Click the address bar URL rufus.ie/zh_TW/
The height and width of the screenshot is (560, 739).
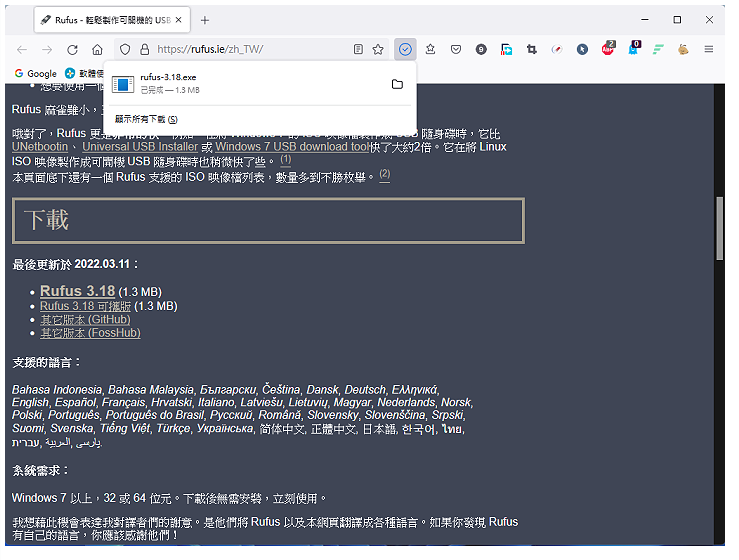point(210,49)
